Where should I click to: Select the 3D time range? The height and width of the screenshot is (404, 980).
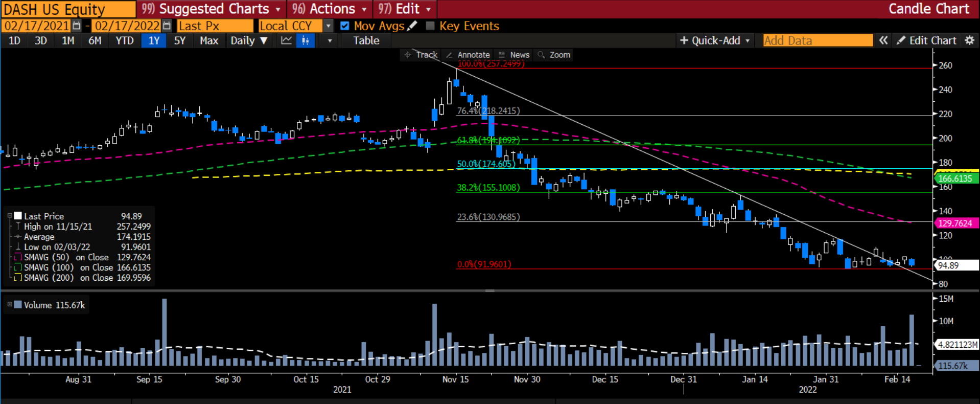click(41, 40)
